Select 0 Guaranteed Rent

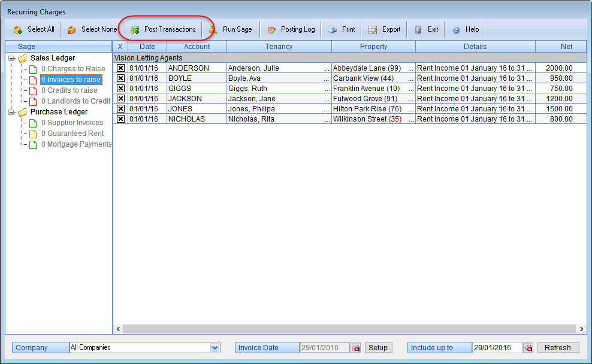point(73,134)
